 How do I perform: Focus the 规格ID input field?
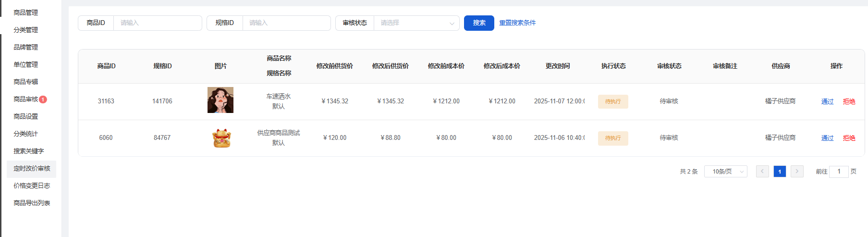[286, 23]
